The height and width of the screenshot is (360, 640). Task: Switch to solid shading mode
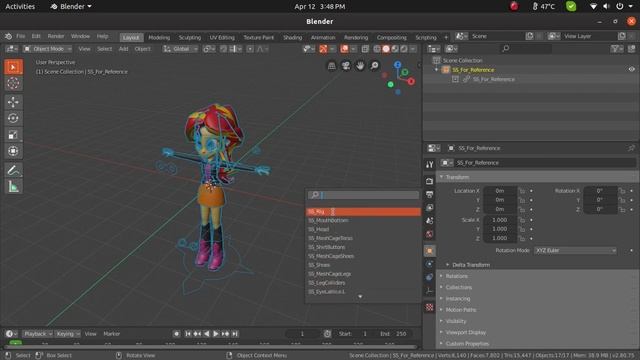click(386, 49)
